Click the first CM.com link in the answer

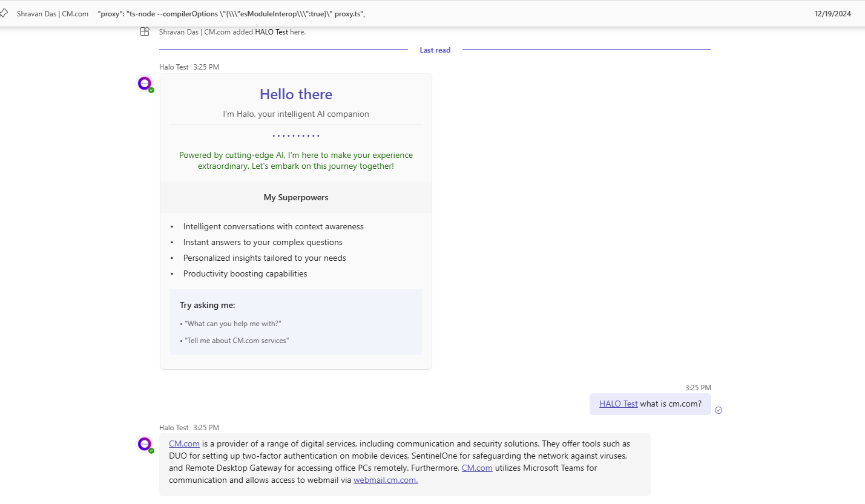click(x=184, y=443)
